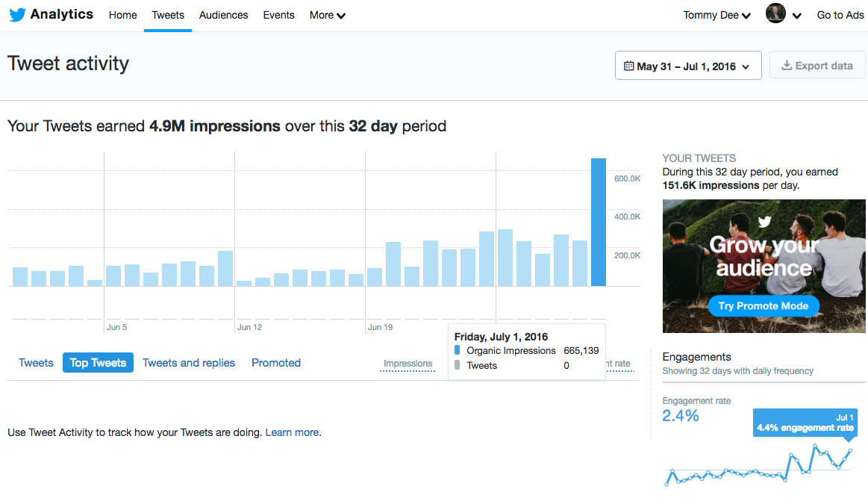Click Export data button

tap(817, 65)
